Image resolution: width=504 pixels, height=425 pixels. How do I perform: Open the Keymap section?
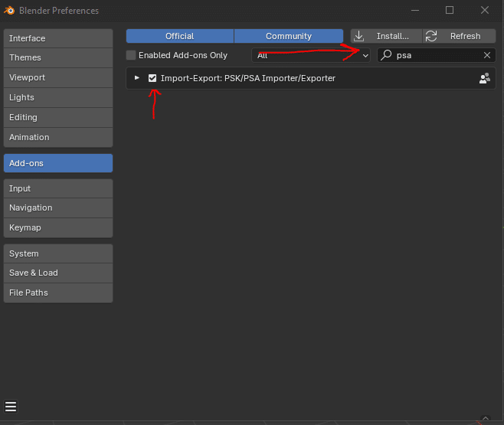tap(58, 227)
